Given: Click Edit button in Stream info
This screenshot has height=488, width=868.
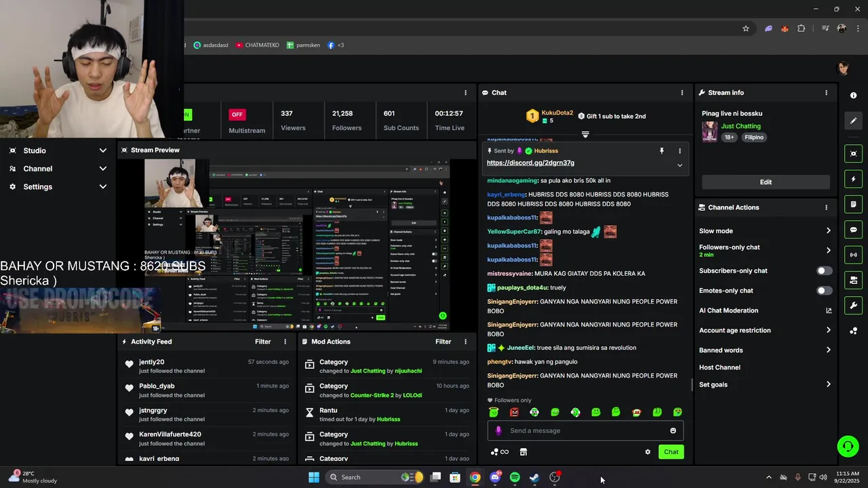Looking at the screenshot, I should (x=766, y=182).
